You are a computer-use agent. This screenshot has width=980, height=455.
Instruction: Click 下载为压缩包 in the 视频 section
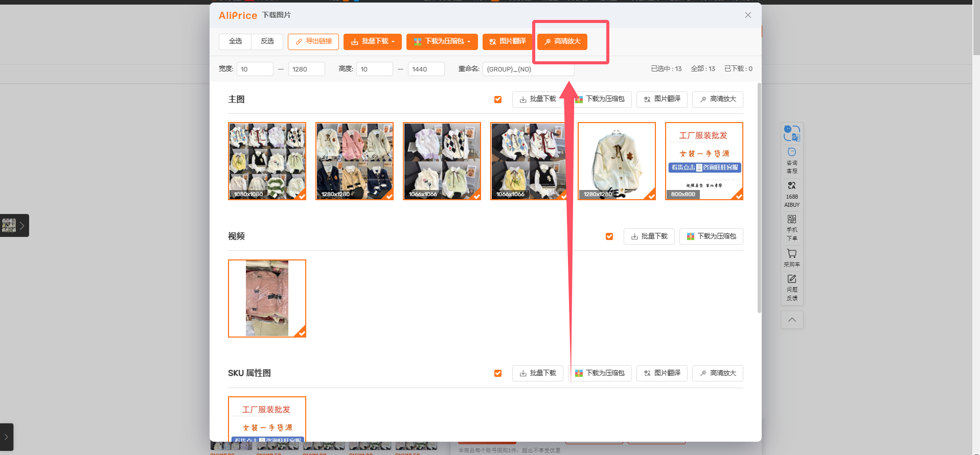tap(712, 236)
